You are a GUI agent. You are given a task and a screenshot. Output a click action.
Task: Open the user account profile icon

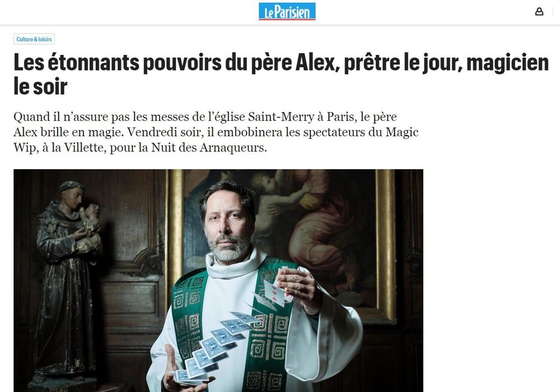[539, 12]
